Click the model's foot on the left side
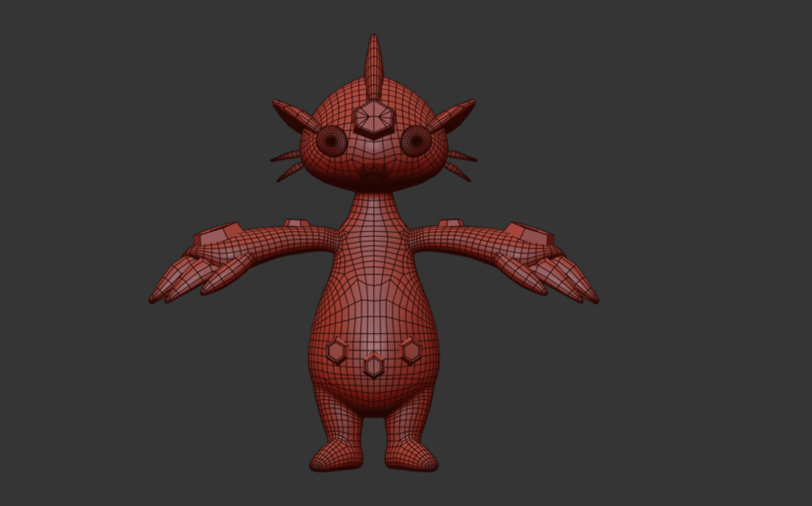The width and height of the screenshot is (812, 506). [336, 454]
